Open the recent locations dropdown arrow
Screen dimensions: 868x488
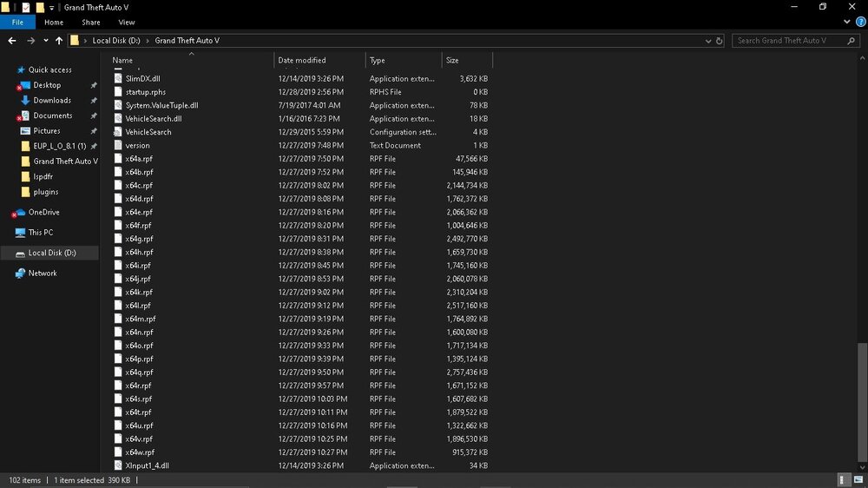46,41
